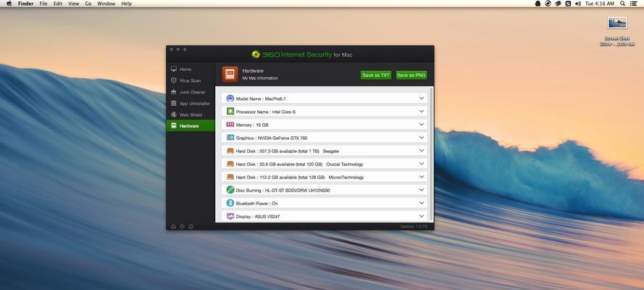
Task: Open the Finder menu
Action: (x=25, y=4)
